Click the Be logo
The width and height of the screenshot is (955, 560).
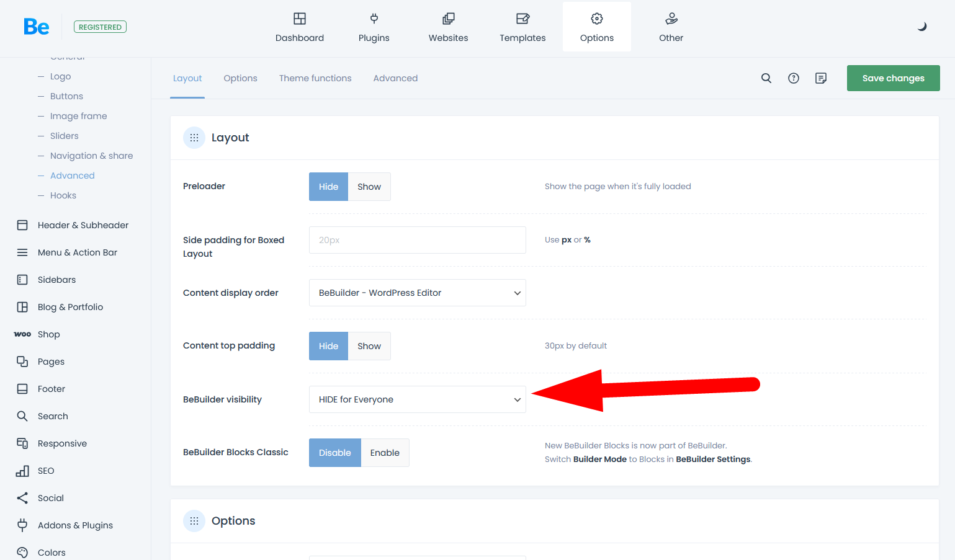37,27
